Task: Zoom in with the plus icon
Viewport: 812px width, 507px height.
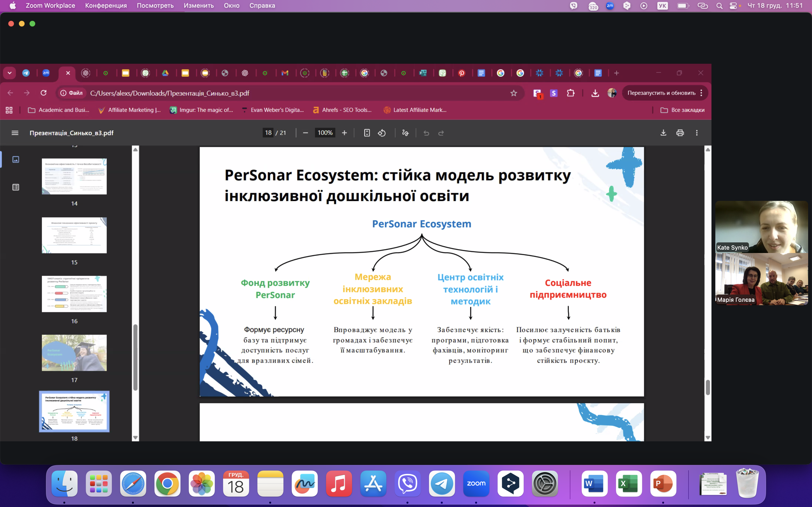Action: click(x=344, y=133)
